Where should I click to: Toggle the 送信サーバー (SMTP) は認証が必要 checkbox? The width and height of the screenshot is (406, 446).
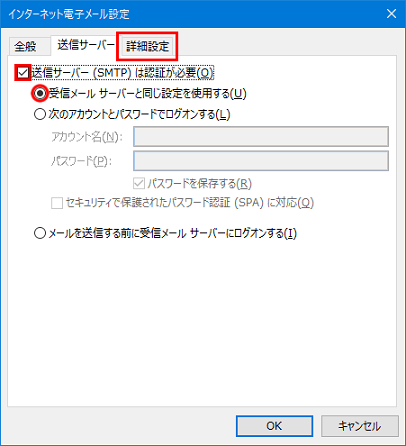point(23,73)
